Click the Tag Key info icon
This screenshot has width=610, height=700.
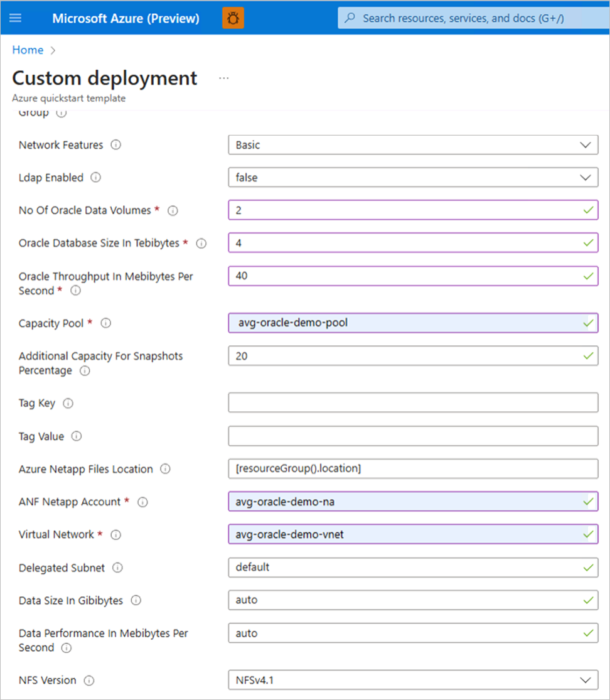(x=68, y=404)
